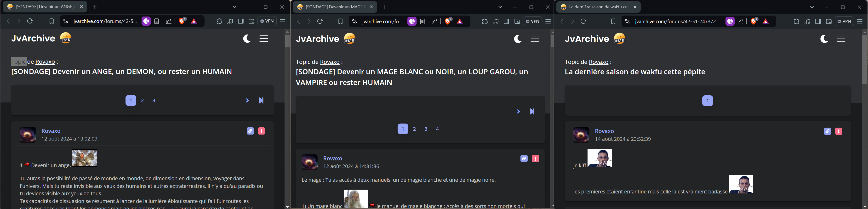Open Brave main menu in left window toolbar
The image size is (868, 209).
tap(283, 21)
